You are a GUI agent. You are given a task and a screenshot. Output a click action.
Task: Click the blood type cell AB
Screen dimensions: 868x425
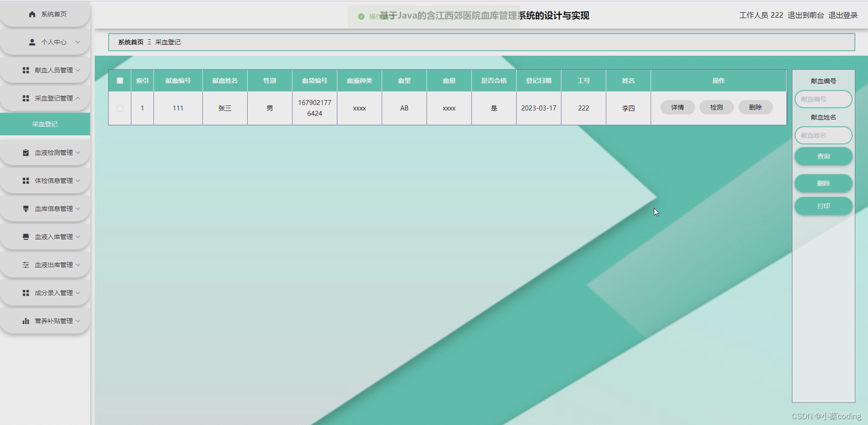point(404,108)
